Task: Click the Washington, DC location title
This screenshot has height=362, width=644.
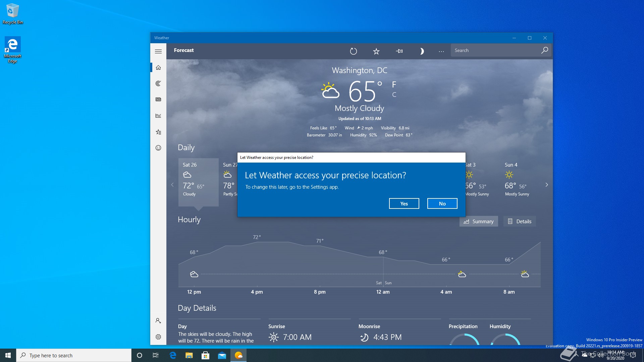Action: point(359,70)
